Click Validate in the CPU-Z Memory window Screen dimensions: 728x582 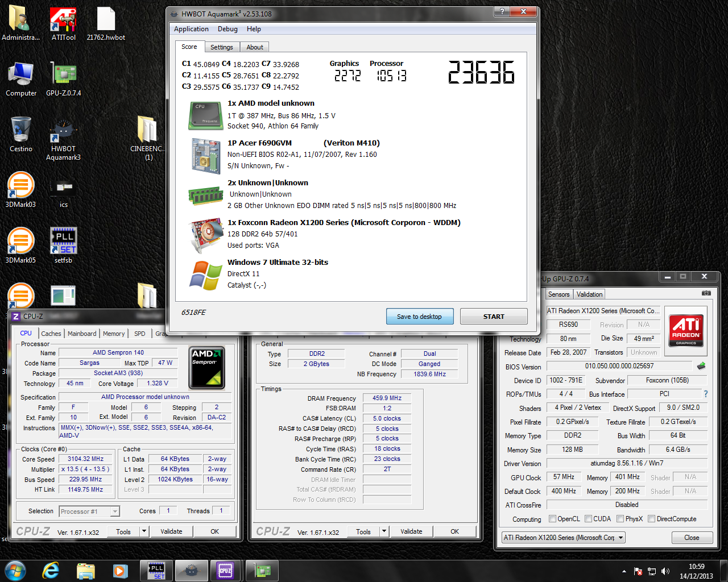[x=411, y=531]
